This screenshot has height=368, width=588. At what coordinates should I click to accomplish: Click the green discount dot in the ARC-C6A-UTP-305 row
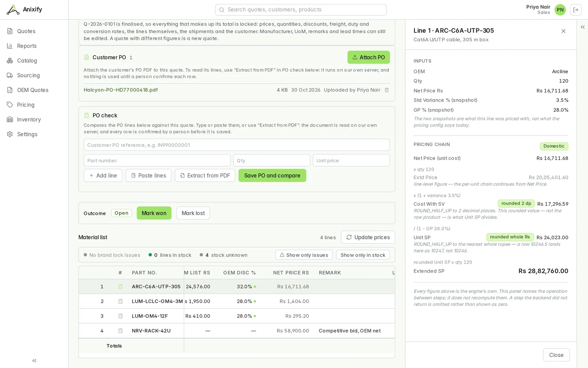point(255,287)
